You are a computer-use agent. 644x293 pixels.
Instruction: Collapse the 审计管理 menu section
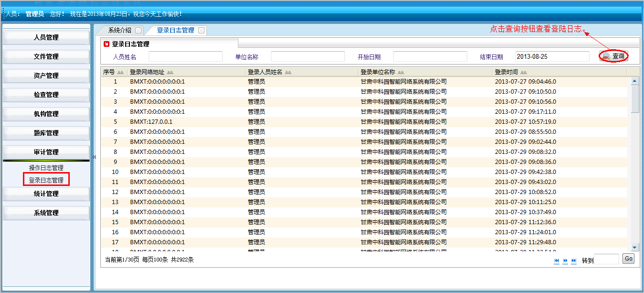click(46, 152)
